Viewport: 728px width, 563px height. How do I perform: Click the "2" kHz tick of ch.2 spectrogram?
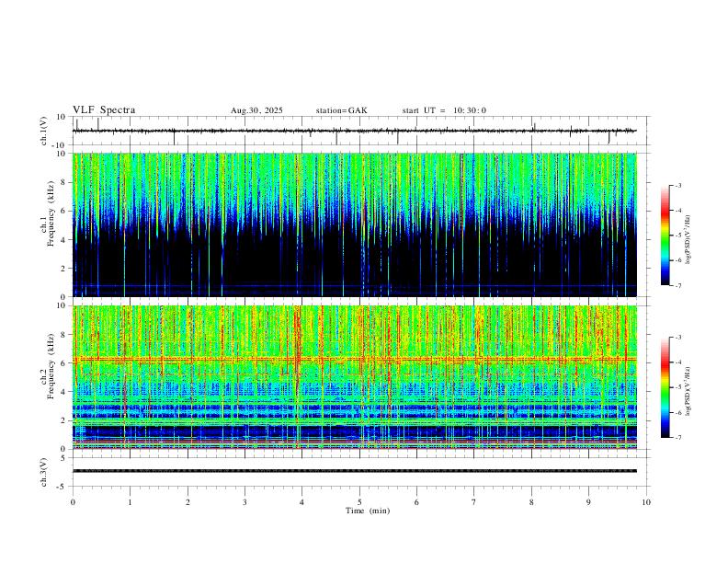click(64, 420)
